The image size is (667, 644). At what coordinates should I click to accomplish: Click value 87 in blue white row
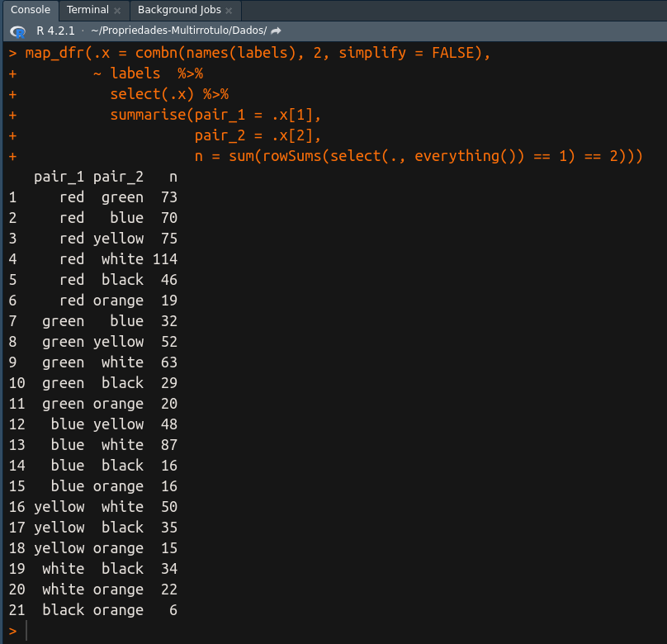tap(169, 445)
